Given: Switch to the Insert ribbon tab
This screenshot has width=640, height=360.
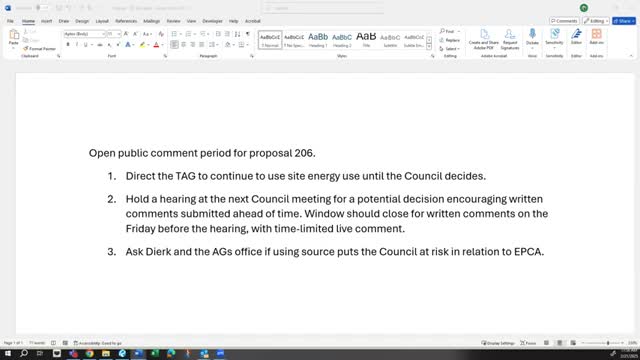Looking at the screenshot, I should 47,21.
